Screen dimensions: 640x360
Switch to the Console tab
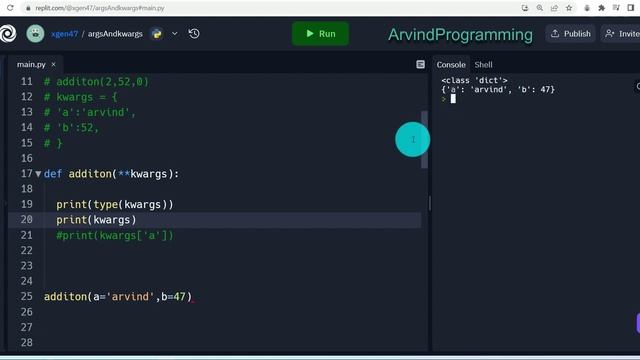click(x=451, y=64)
